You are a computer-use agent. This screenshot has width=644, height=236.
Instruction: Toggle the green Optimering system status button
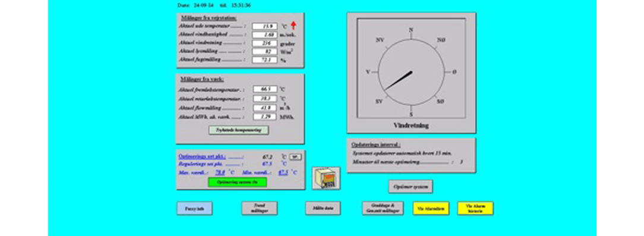tap(238, 182)
